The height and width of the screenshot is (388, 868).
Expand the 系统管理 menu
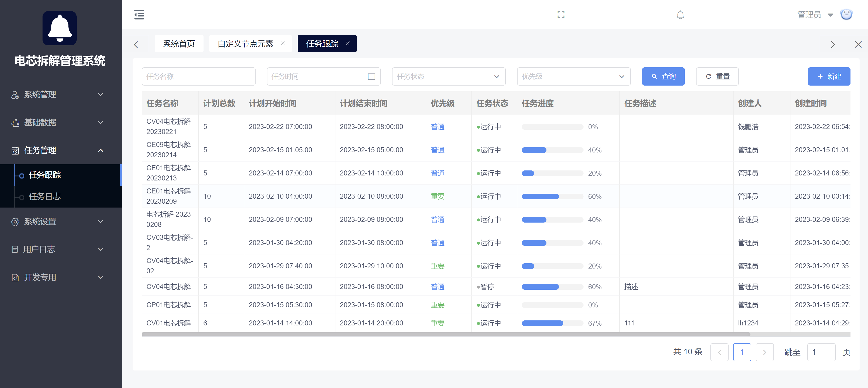click(61, 95)
